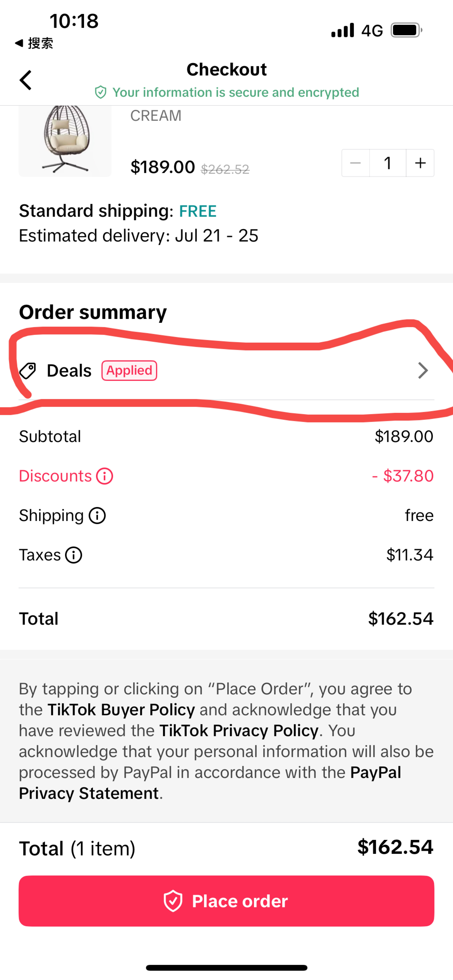Decrease item quantity with minus button
The height and width of the screenshot is (980, 453).
(356, 163)
